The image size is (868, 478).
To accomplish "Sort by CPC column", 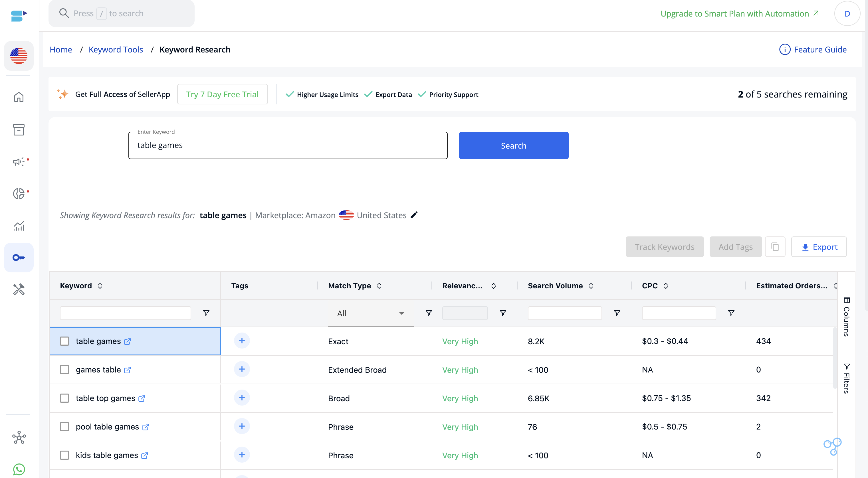I will pos(665,286).
